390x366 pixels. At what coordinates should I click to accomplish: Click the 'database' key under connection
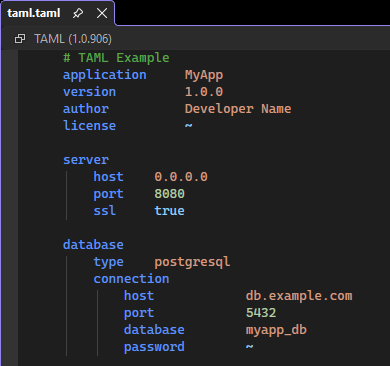(154, 330)
